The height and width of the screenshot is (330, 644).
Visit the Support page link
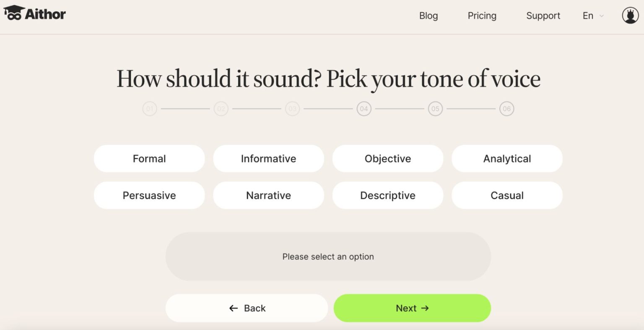point(543,16)
